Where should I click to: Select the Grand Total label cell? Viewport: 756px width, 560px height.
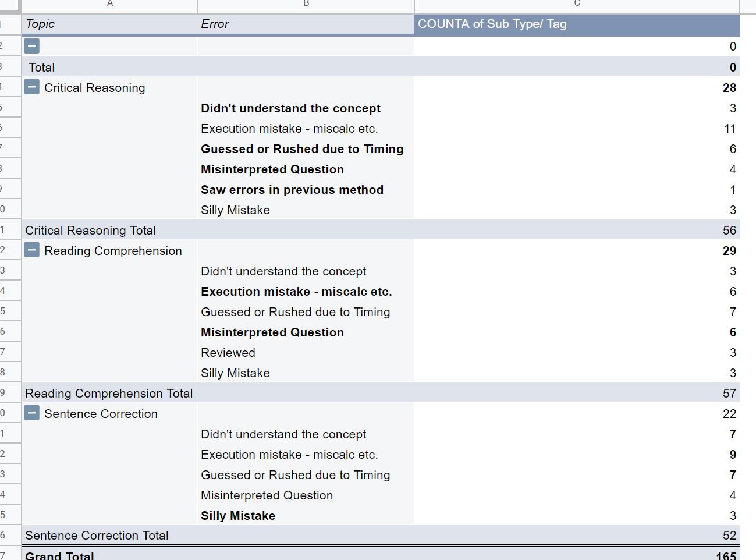tap(59, 555)
